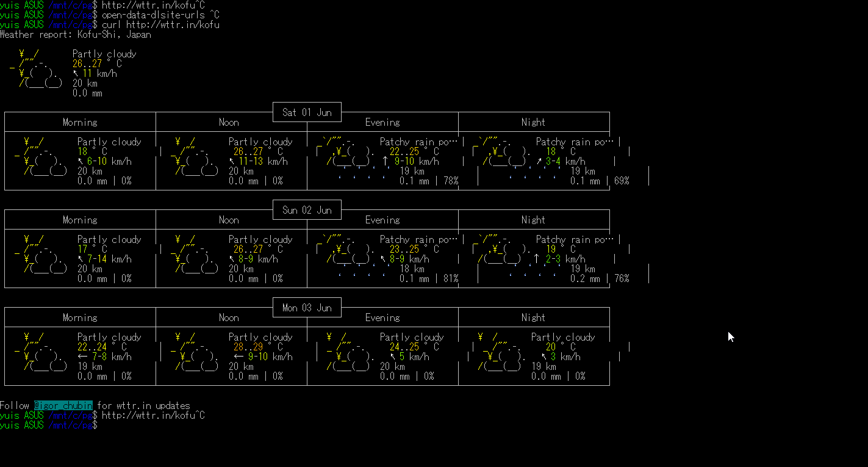Click the Noon column header under Saturday
This screenshot has height=467, width=868.
(x=229, y=123)
